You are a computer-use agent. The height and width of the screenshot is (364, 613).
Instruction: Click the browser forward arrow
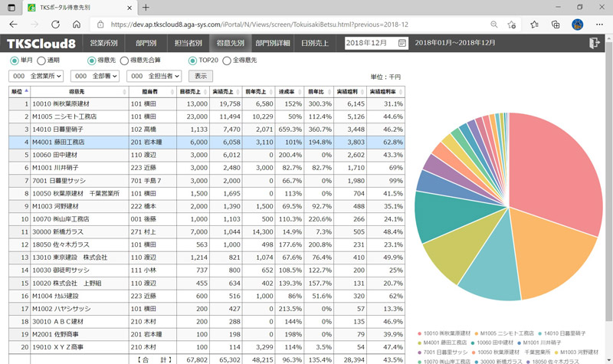tap(34, 25)
